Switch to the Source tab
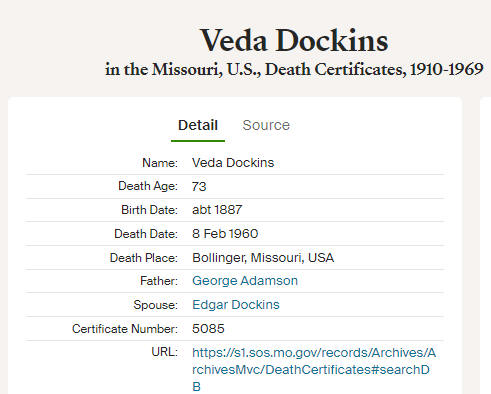 click(x=266, y=125)
